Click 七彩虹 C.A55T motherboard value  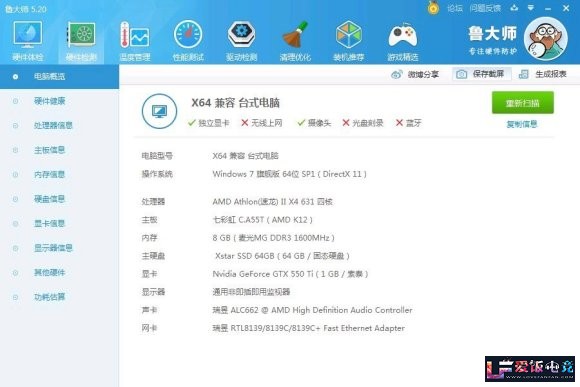262,220
